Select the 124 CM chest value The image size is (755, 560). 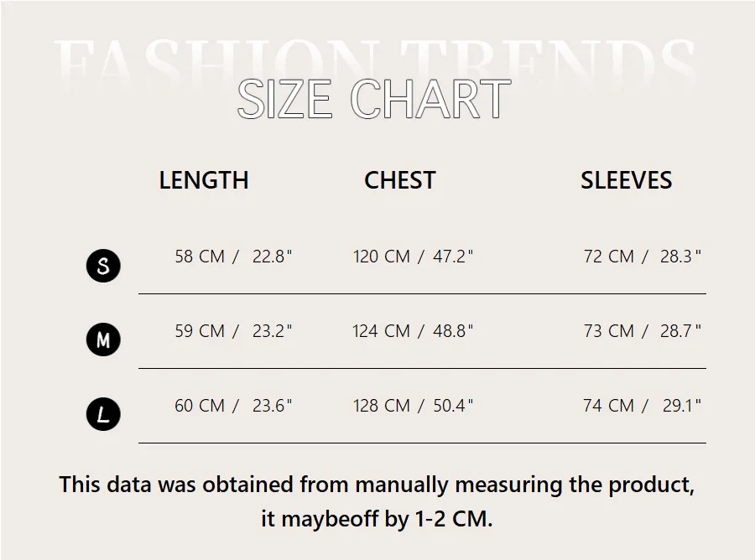coord(381,331)
